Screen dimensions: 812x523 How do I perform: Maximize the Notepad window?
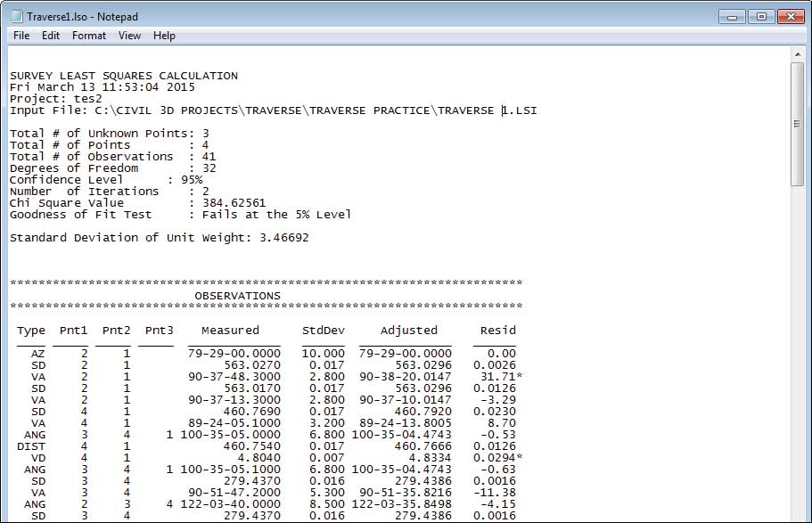[x=761, y=17]
